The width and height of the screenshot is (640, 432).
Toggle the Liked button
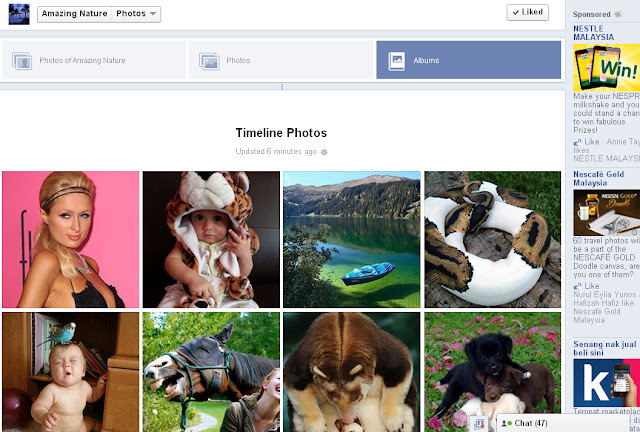527,12
